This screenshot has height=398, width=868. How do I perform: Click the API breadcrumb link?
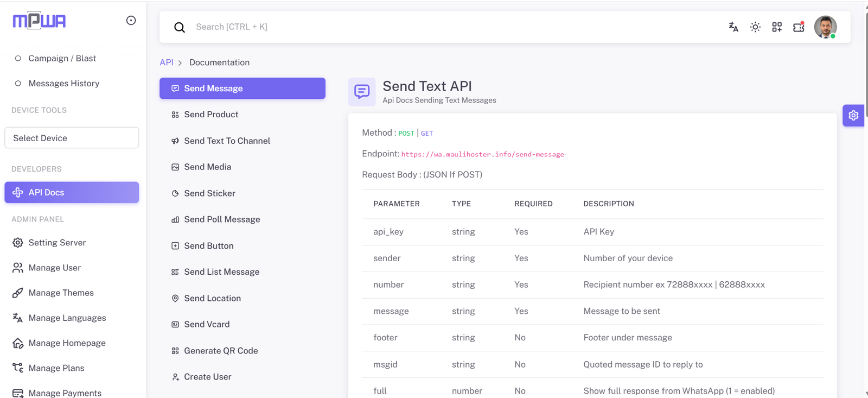[166, 62]
